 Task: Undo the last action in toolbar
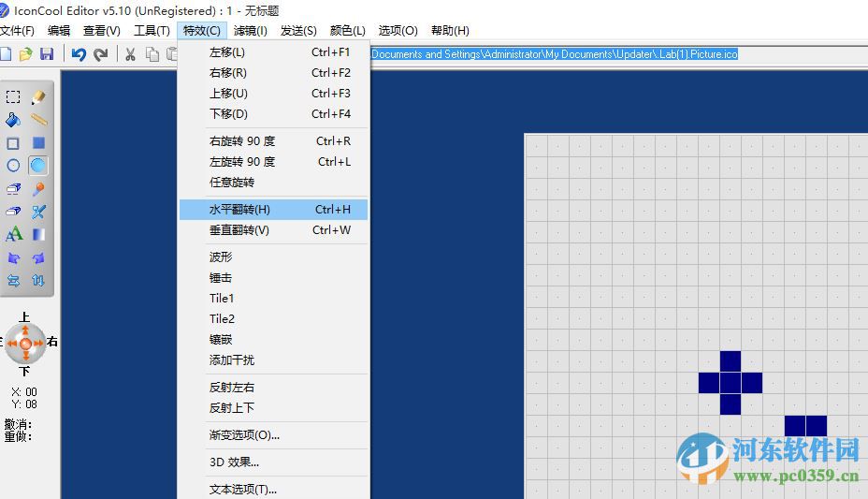pos(79,53)
